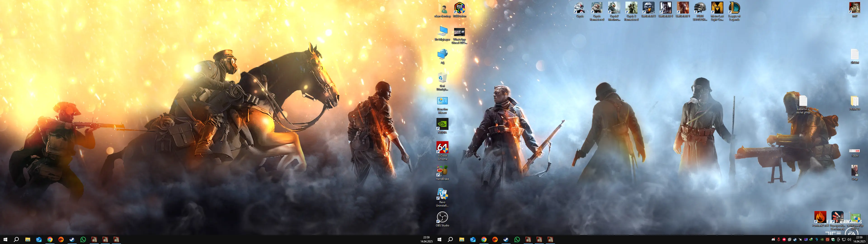Open the okan demiray user folder
This screenshot has width=868, height=244.
coord(442,10)
